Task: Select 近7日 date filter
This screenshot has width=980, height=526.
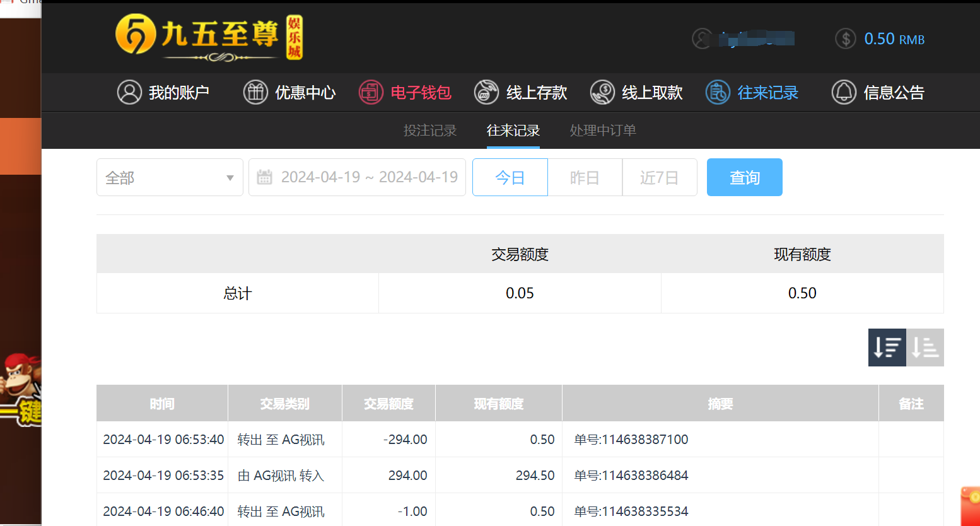Action: point(660,177)
